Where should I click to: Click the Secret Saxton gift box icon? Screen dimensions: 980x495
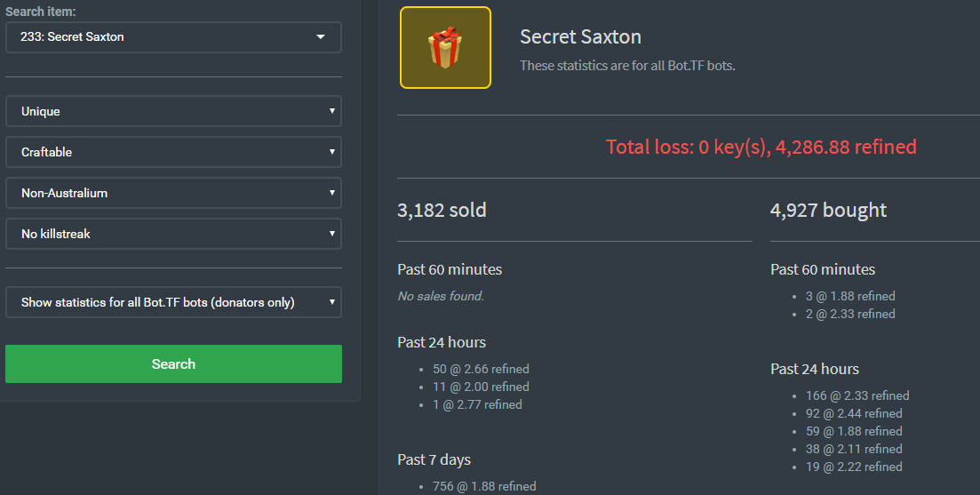pyautogui.click(x=445, y=47)
